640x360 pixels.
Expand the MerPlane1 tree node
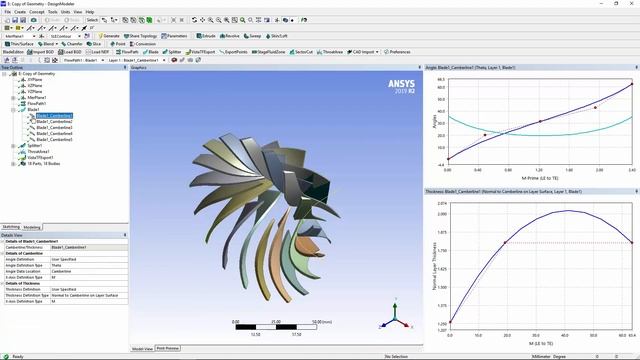13,98
